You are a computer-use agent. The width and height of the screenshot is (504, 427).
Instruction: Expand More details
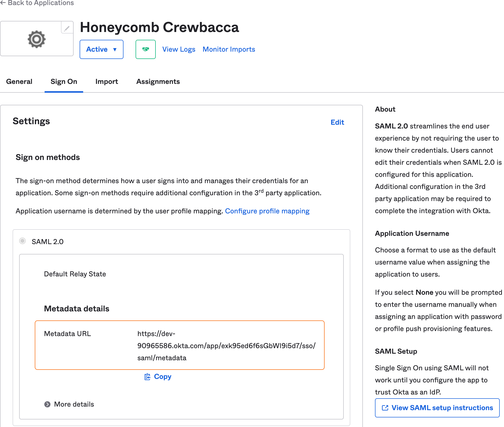tap(69, 404)
